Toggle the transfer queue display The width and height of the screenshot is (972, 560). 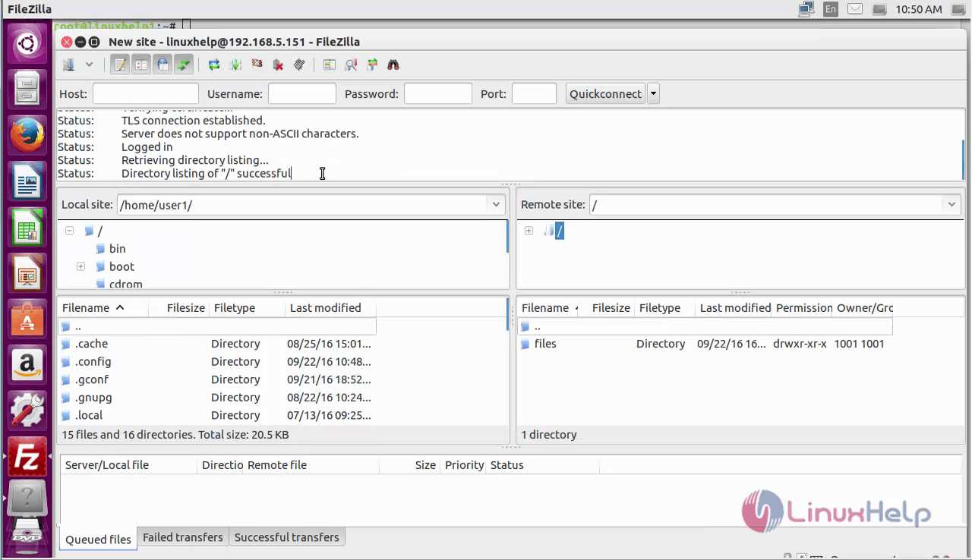pos(184,64)
